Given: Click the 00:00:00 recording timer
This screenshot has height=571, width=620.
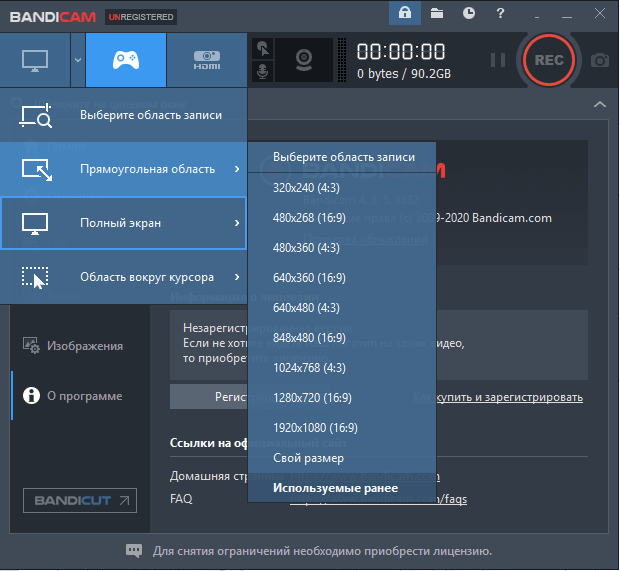Looking at the screenshot, I should pos(401,52).
